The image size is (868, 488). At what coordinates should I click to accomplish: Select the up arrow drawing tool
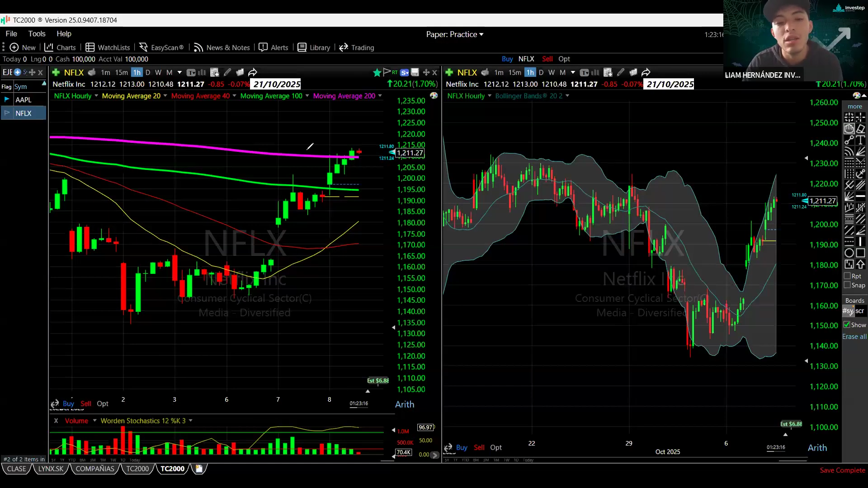tap(860, 264)
